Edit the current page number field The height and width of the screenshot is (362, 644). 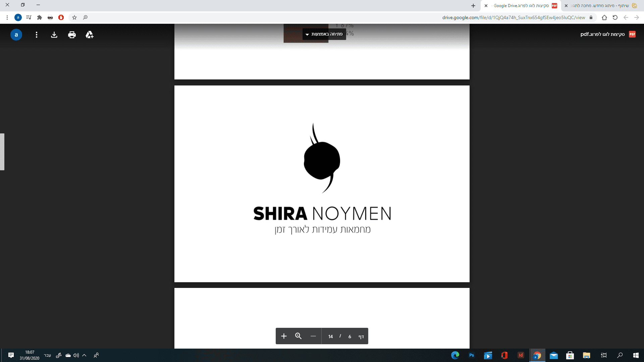pos(350,336)
